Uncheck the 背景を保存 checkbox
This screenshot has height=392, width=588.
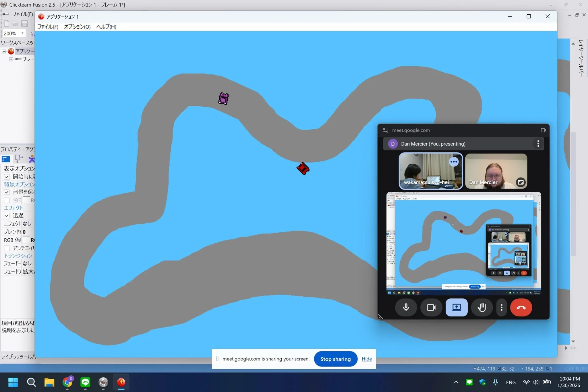point(7,192)
